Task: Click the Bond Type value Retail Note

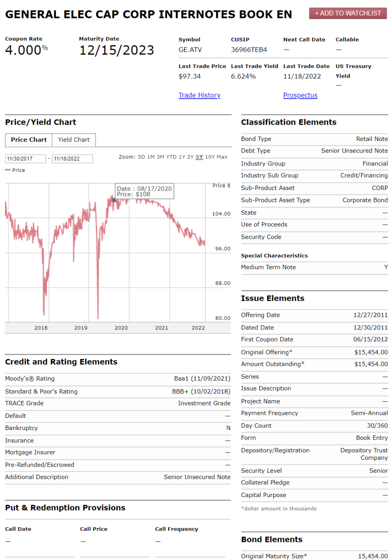Action: [x=372, y=139]
